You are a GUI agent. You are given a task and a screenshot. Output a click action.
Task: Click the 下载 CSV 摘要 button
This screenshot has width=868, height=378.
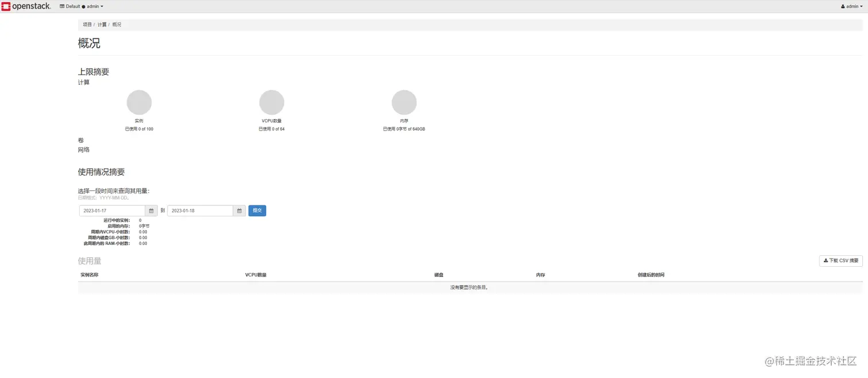[841, 260]
